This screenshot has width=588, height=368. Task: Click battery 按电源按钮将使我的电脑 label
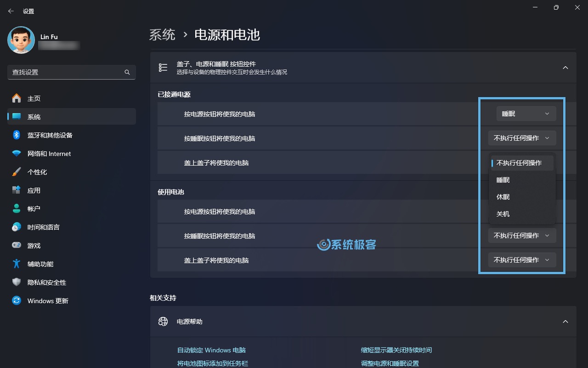point(220,212)
